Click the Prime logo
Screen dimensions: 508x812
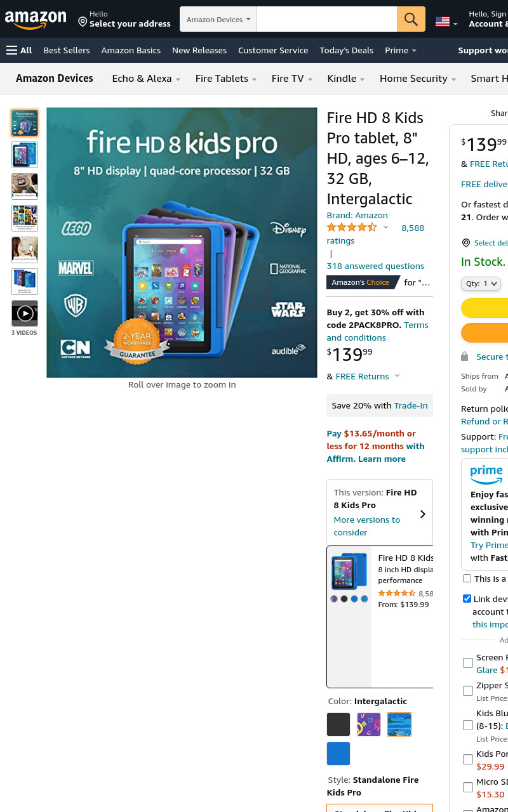click(486, 475)
